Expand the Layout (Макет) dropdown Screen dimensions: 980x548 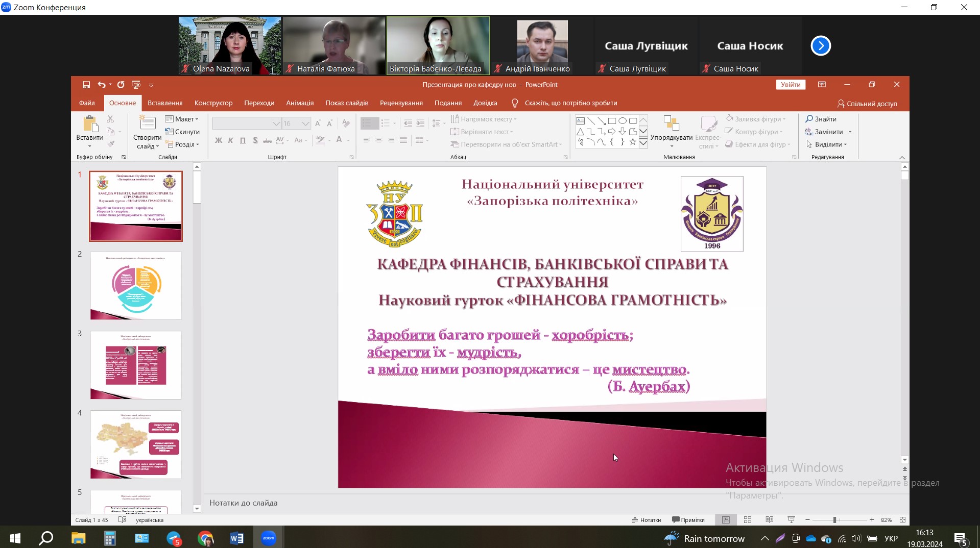pyautogui.click(x=182, y=119)
